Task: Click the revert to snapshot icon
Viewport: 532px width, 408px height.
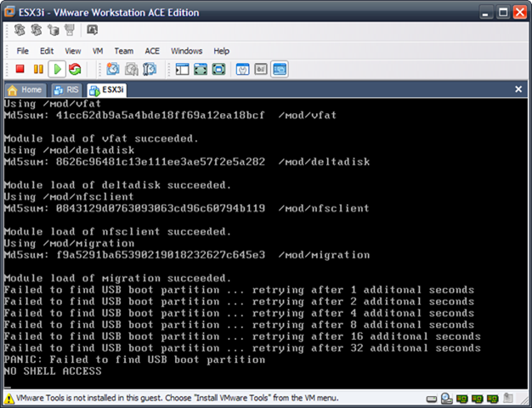Action: click(132, 70)
